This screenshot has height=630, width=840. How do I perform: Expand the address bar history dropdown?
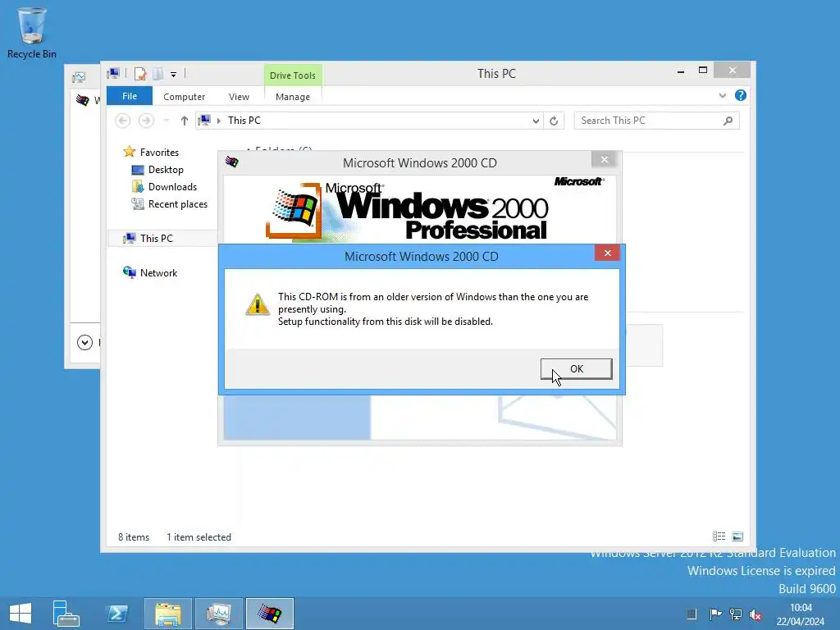[x=535, y=121]
